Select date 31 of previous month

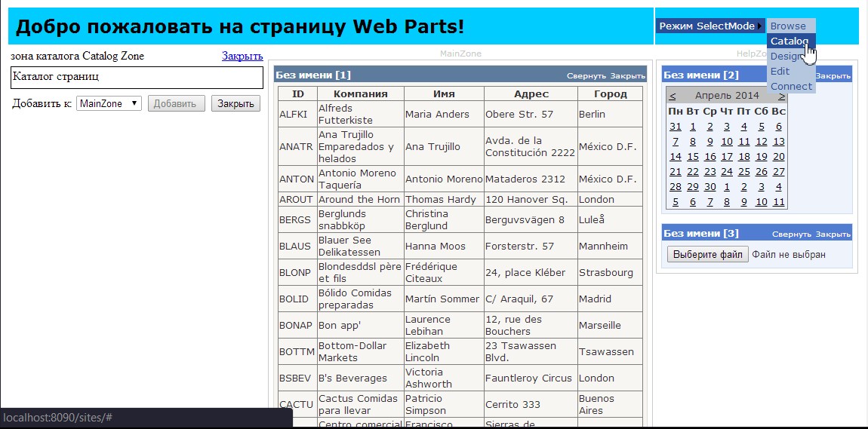(x=676, y=126)
